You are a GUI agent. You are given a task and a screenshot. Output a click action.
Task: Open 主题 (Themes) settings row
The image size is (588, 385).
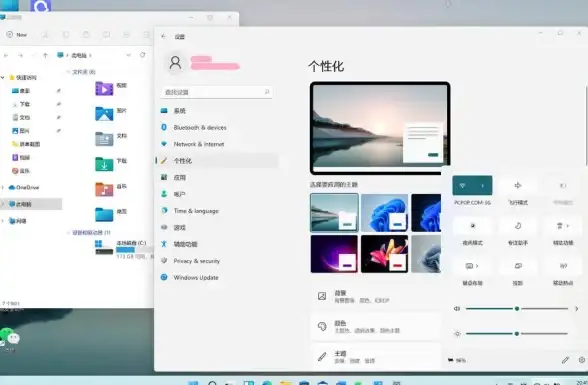click(x=376, y=357)
